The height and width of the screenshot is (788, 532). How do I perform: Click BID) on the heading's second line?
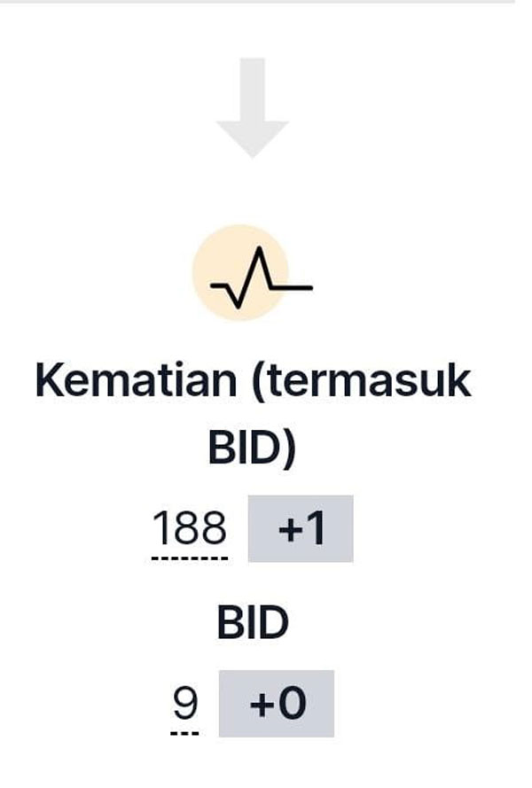(x=252, y=448)
